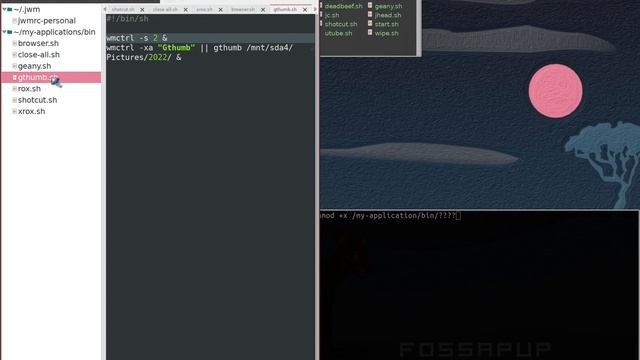Switch to the close-all.sh editor tab
640x360 pixels.
coord(165,9)
